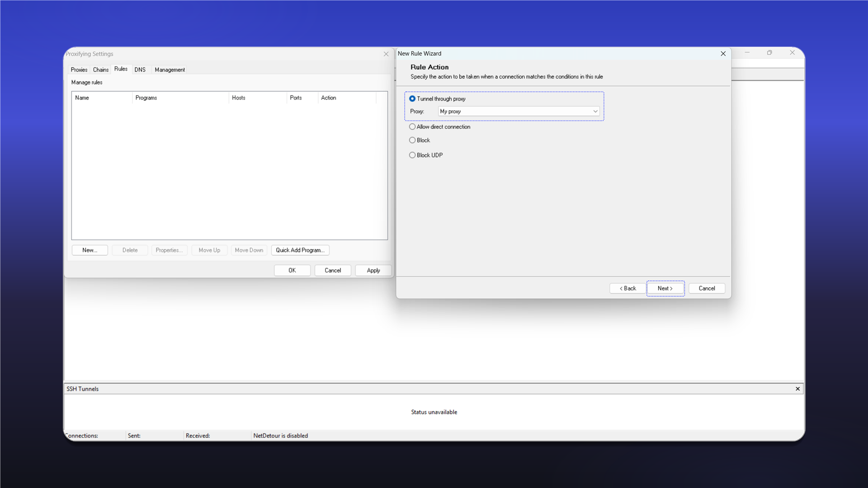The image size is (868, 488).
Task: Close the Proxifying Settings window
Action: pos(386,54)
